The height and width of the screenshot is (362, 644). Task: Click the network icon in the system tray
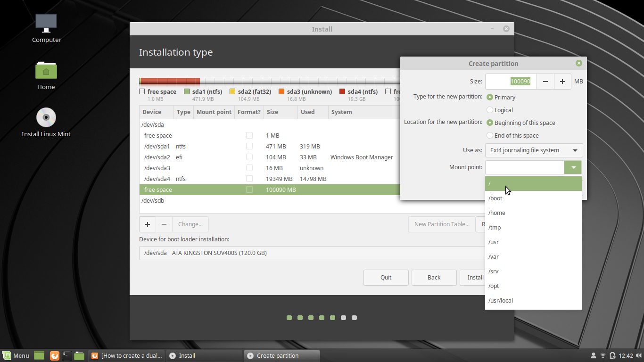click(602, 355)
